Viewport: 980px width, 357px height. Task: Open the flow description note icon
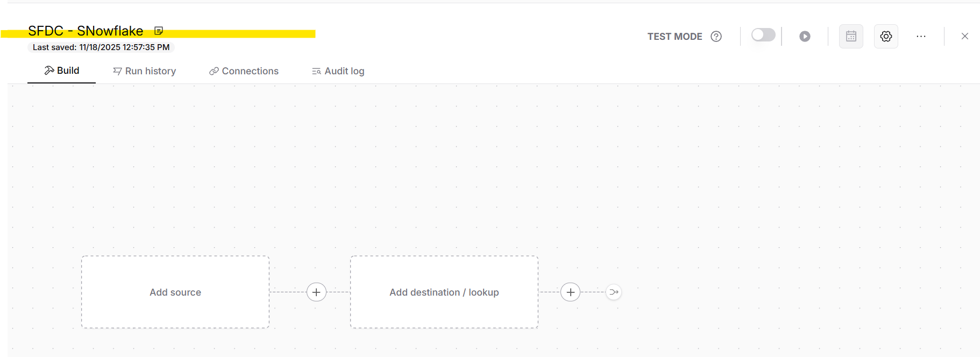click(159, 31)
